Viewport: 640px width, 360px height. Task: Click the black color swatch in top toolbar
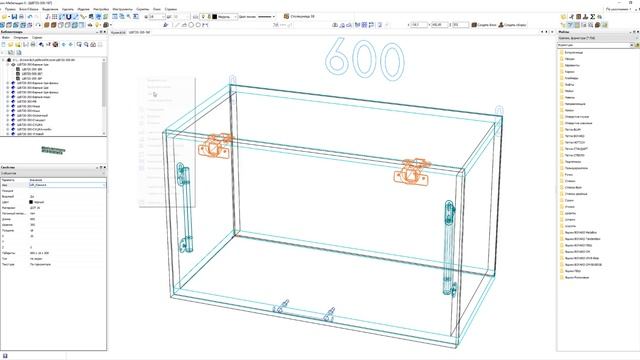point(214,17)
